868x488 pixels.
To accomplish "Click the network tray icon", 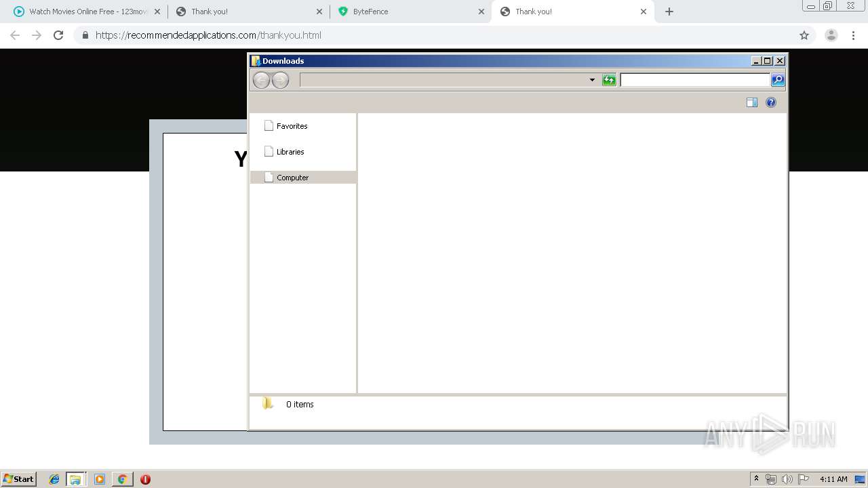I will tap(771, 479).
